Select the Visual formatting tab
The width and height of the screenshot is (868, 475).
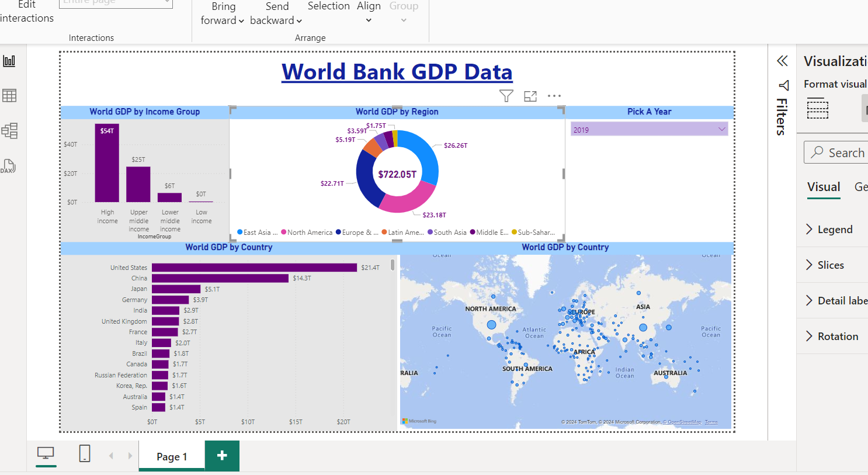tap(824, 187)
